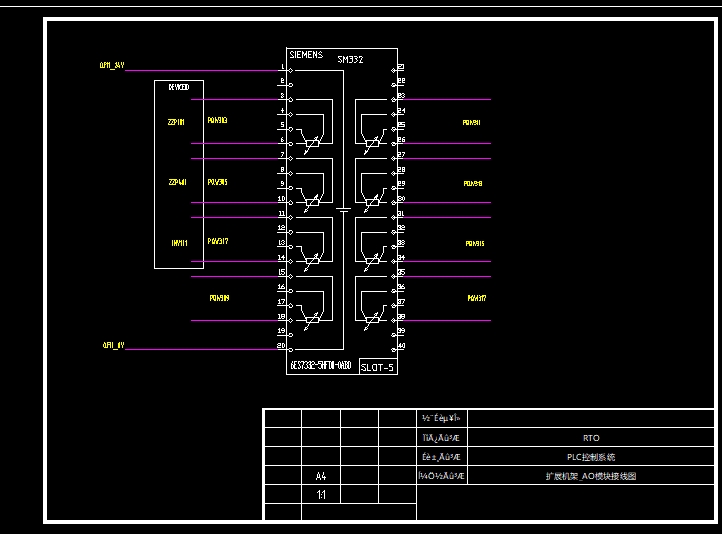This screenshot has height=535, width=722.
Task: Select the SIEMENS label on the module
Action: tap(306, 55)
